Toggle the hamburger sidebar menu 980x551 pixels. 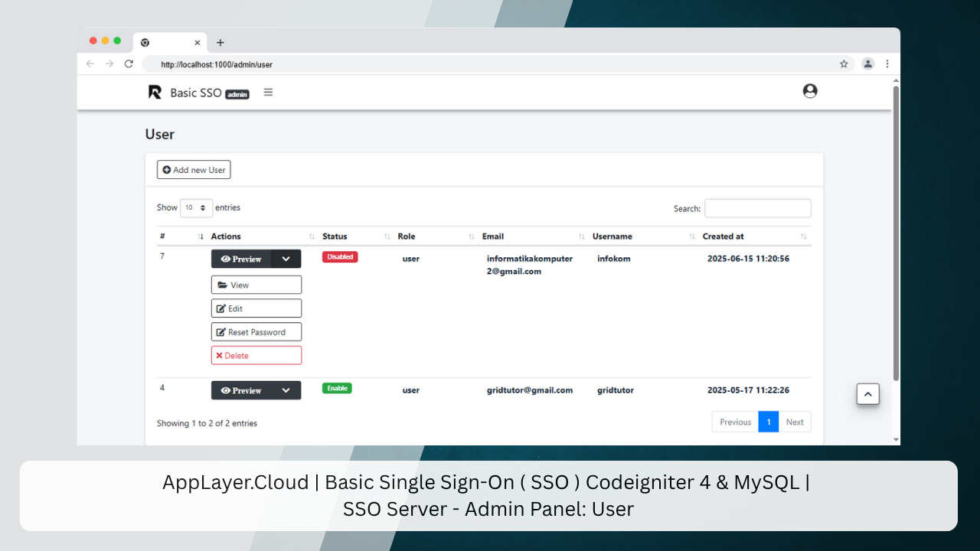[268, 93]
